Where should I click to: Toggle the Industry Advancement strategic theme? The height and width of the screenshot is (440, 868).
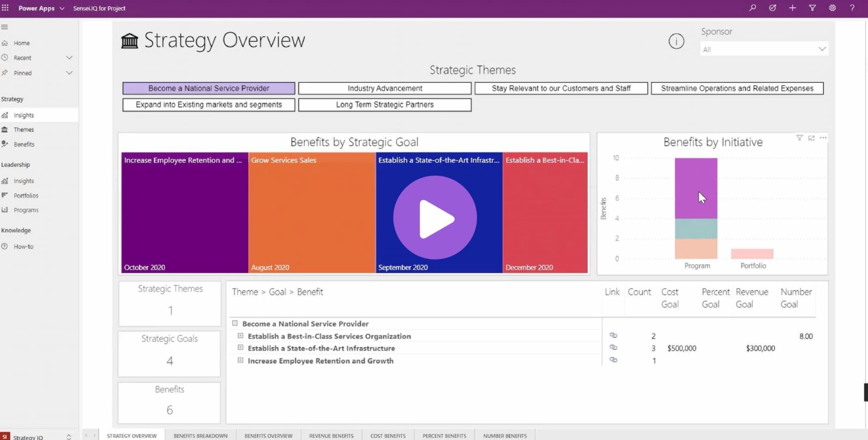pos(384,88)
